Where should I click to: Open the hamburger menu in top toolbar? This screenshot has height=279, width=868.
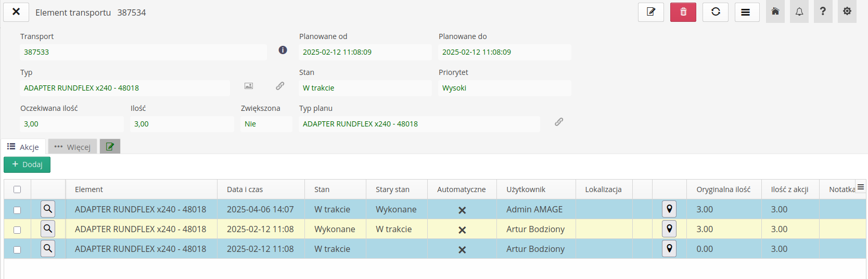pyautogui.click(x=746, y=12)
